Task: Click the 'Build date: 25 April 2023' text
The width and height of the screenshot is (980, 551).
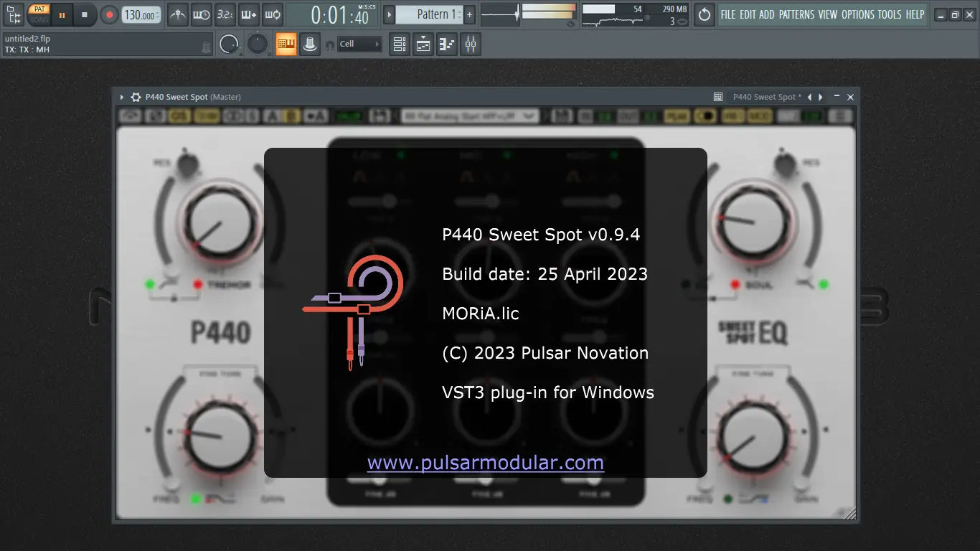Action: click(x=545, y=274)
